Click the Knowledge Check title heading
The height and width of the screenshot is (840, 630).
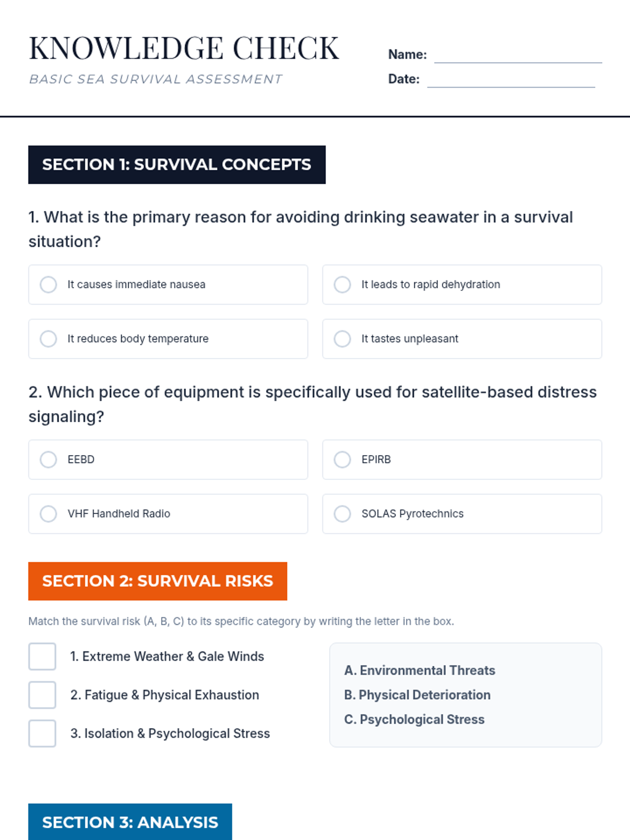(184, 48)
